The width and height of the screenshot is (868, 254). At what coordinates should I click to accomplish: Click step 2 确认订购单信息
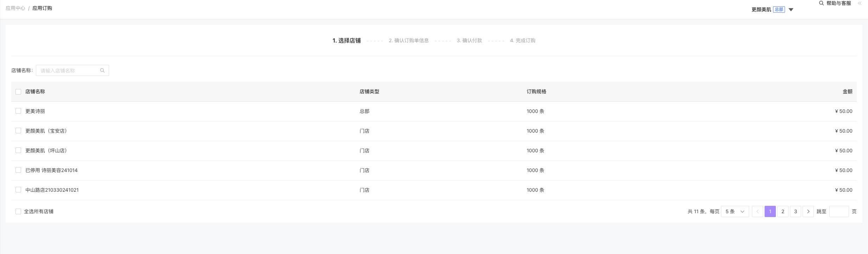pos(408,40)
